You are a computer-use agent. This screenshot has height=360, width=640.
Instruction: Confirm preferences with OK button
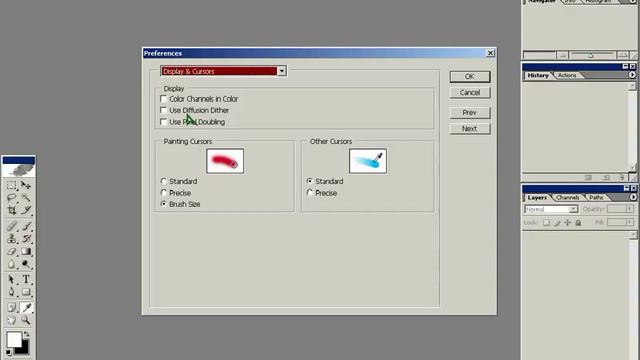click(x=470, y=76)
